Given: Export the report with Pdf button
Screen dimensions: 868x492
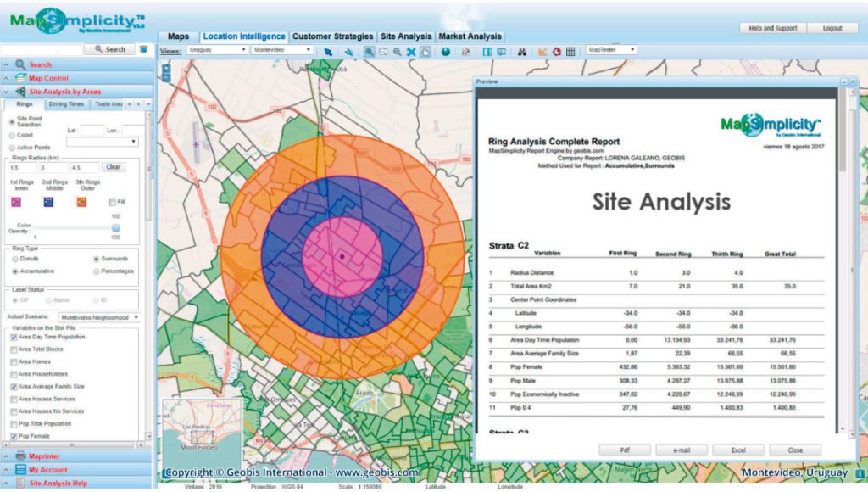Looking at the screenshot, I should pyautogui.click(x=625, y=450).
